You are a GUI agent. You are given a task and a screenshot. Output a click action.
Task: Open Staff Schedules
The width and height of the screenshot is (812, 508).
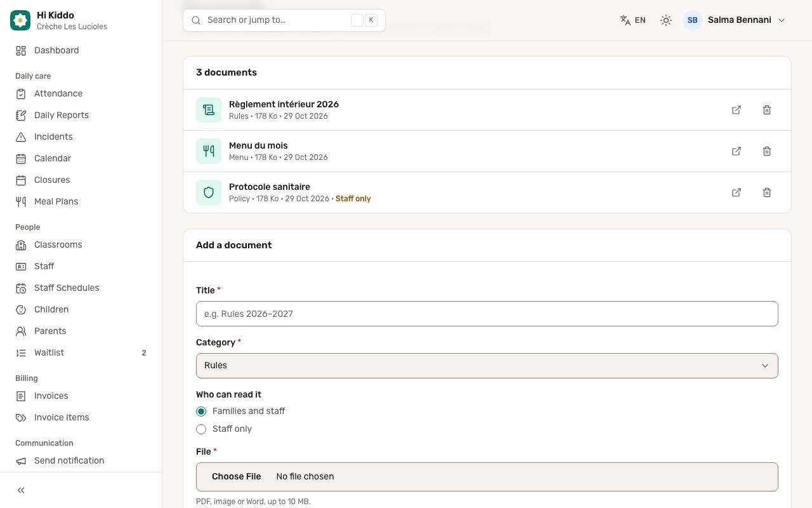(x=81, y=288)
